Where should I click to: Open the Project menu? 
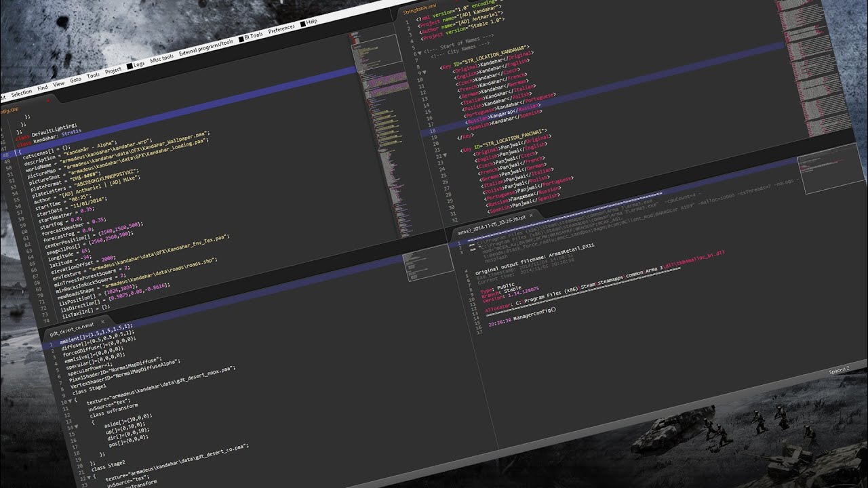[113, 70]
